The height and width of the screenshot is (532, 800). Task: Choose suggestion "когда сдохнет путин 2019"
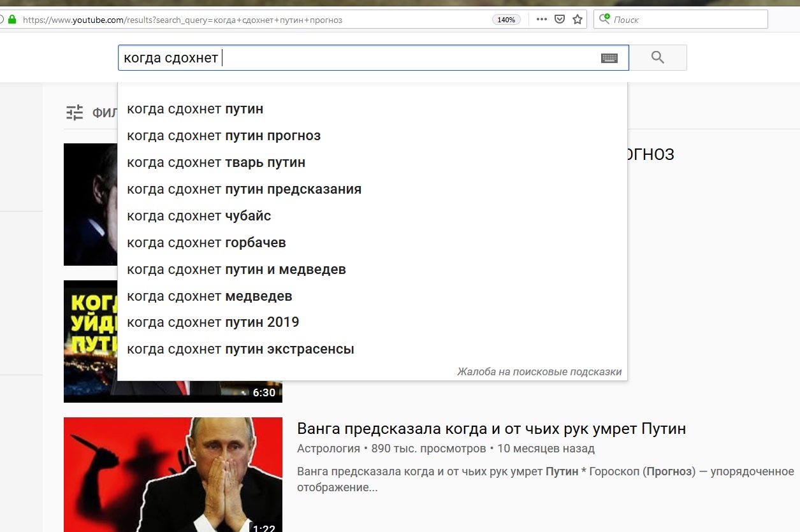(x=372, y=322)
